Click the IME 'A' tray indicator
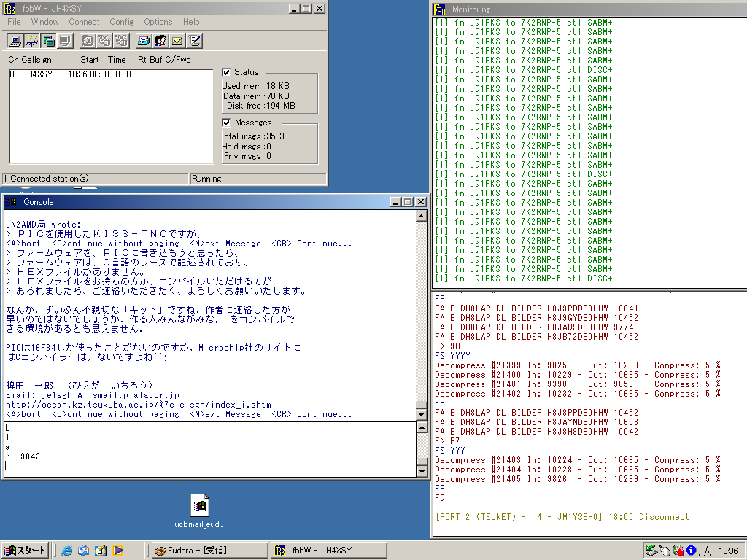Image resolution: width=747 pixels, height=560 pixels. tap(706, 551)
